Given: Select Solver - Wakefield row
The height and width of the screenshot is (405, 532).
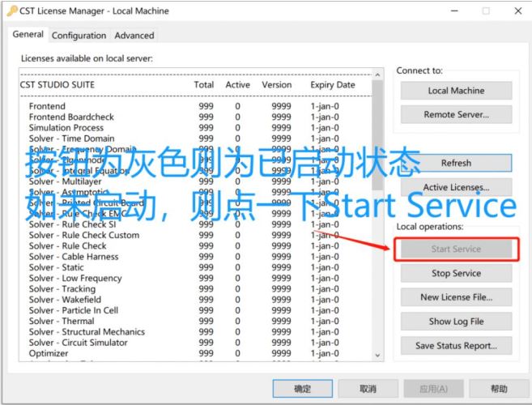Looking at the screenshot, I should [x=195, y=300].
